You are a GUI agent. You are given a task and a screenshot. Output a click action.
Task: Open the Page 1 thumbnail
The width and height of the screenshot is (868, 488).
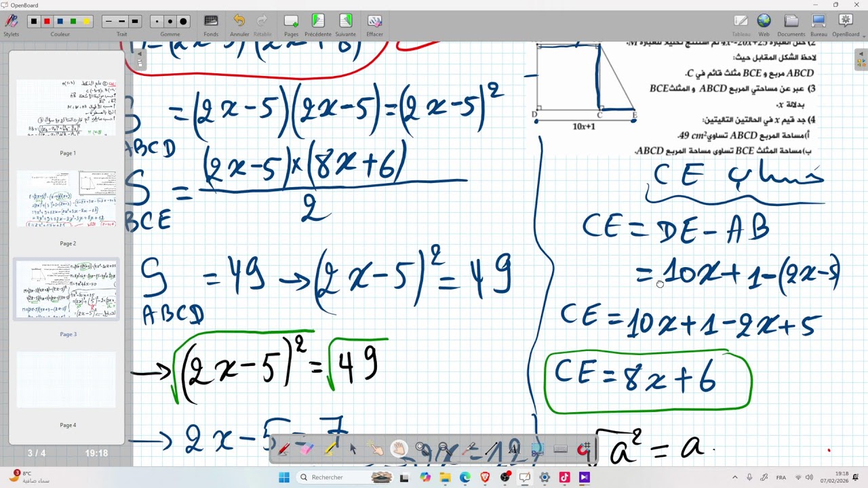67,108
